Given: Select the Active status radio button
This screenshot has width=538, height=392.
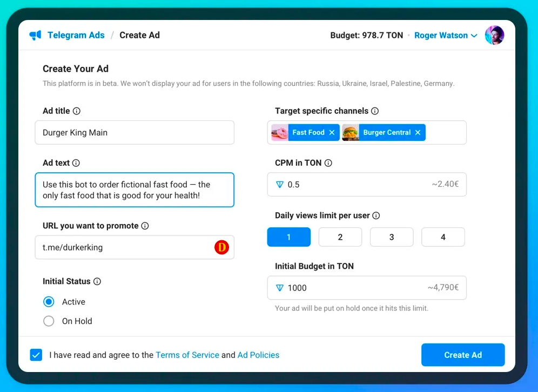Looking at the screenshot, I should pyautogui.click(x=49, y=302).
